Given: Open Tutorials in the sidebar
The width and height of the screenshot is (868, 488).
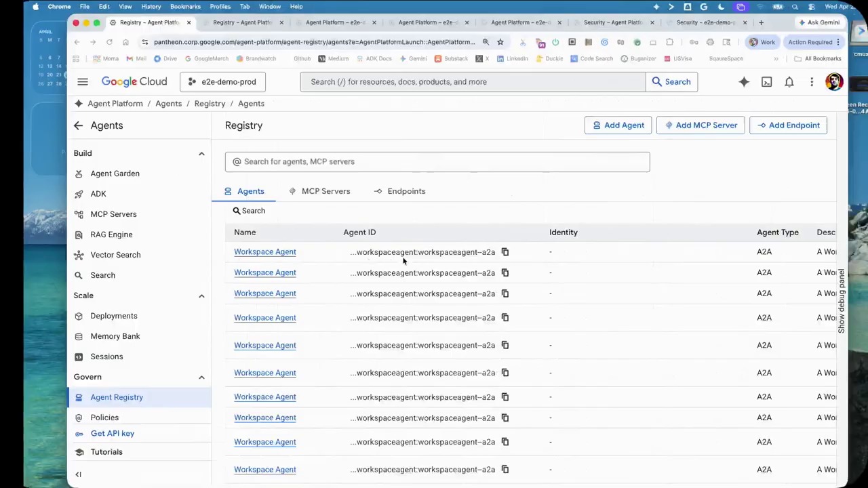Looking at the screenshot, I should click(106, 452).
